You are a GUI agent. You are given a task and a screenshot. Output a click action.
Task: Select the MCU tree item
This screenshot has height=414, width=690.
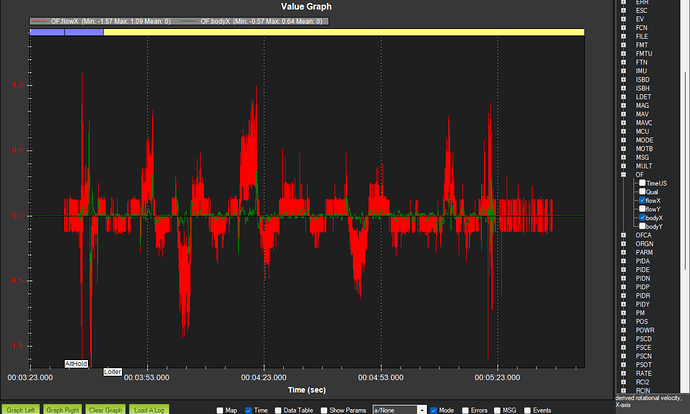coord(642,132)
